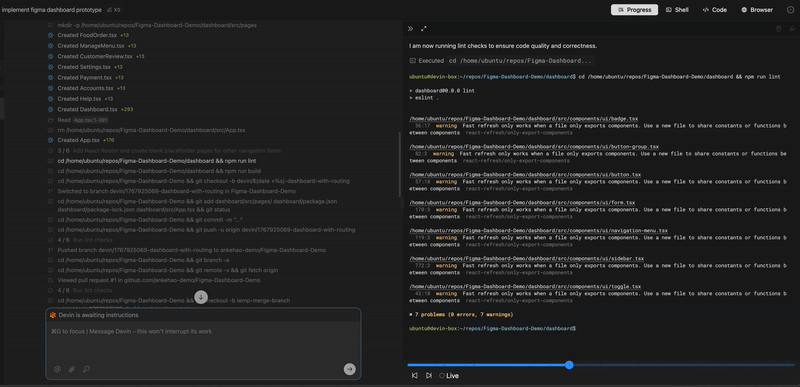Click the Devin logo in awaiting instructions bar
Screen dimensions: 800x387
pyautogui.click(x=53, y=315)
